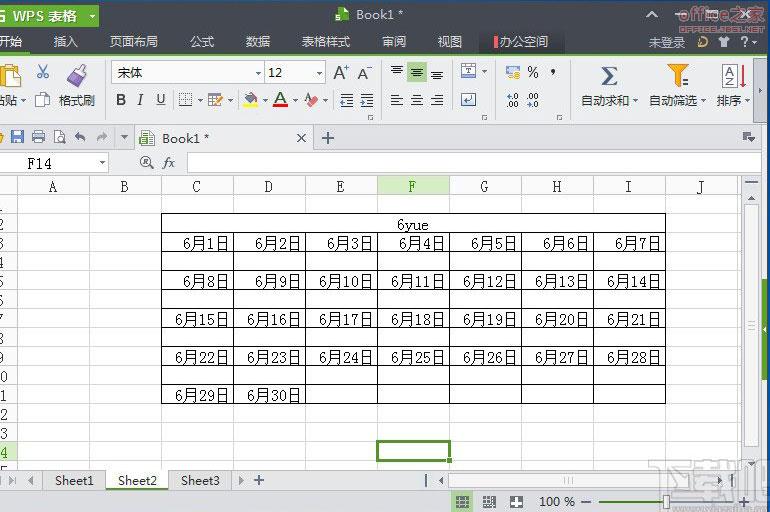Image resolution: width=770 pixels, height=512 pixels.
Task: Increase font size with A+ icon
Action: point(341,73)
